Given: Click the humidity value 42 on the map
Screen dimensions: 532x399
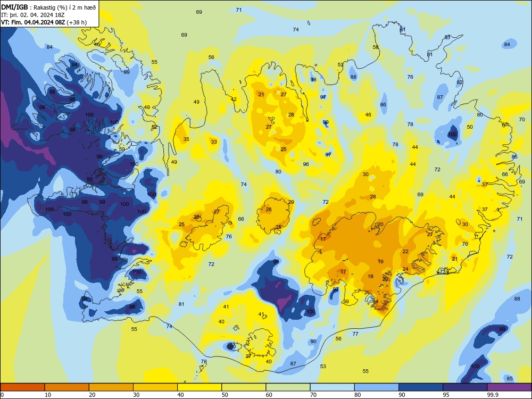Looking at the screenshot, I should pyautogui.click(x=234, y=99).
